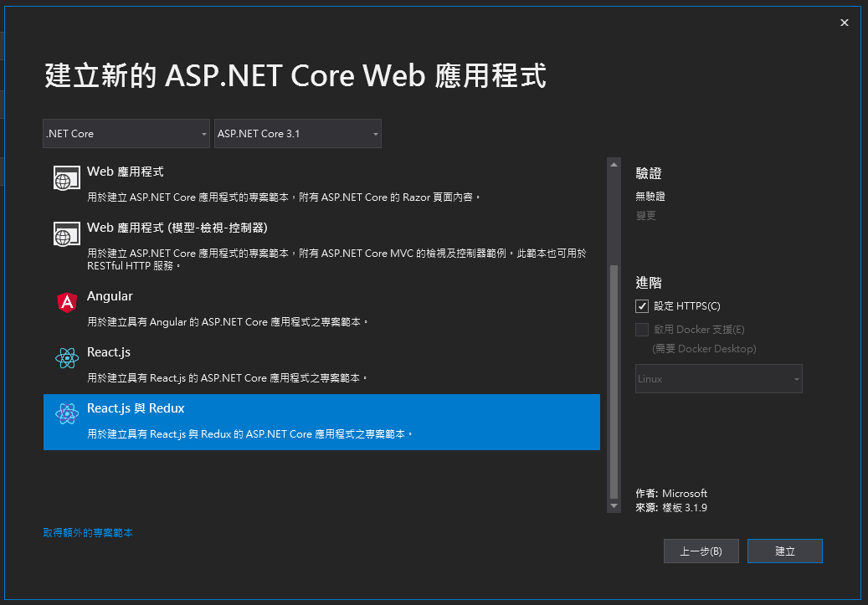The width and height of the screenshot is (868, 605).
Task: Select the Web 應用程式 (模型-檢視-控制器) template title
Action: [177, 228]
